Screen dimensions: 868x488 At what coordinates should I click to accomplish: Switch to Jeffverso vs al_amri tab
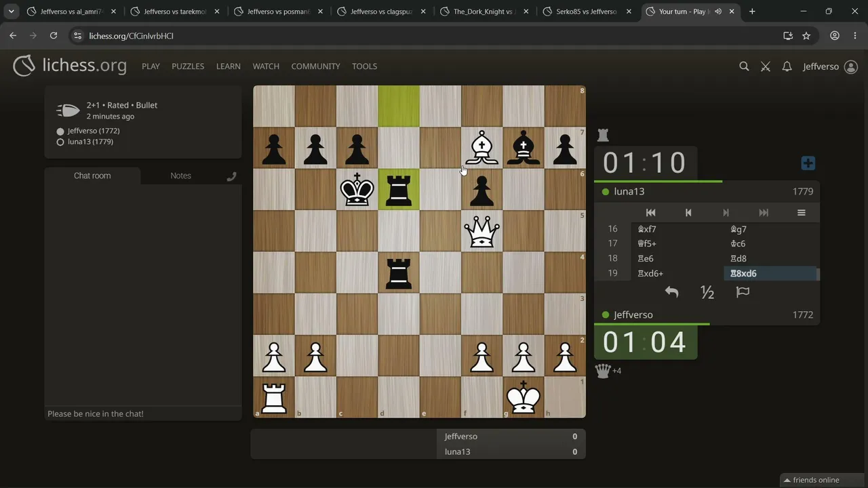pyautogui.click(x=72, y=12)
